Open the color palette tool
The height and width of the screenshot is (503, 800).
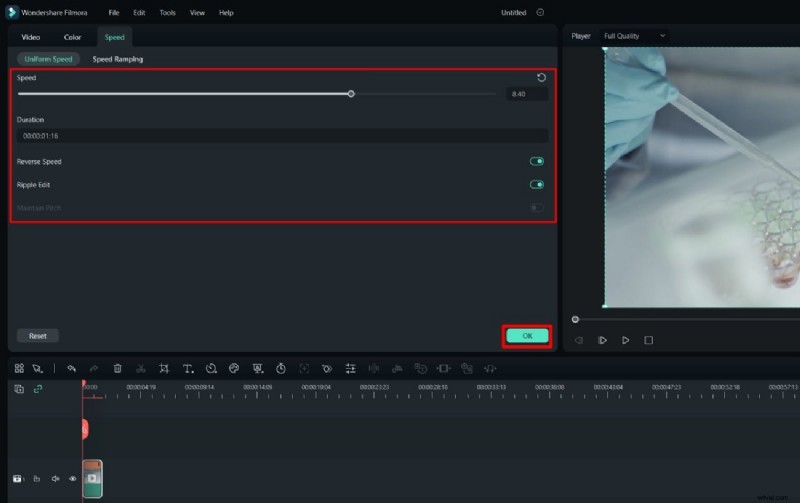click(x=234, y=368)
